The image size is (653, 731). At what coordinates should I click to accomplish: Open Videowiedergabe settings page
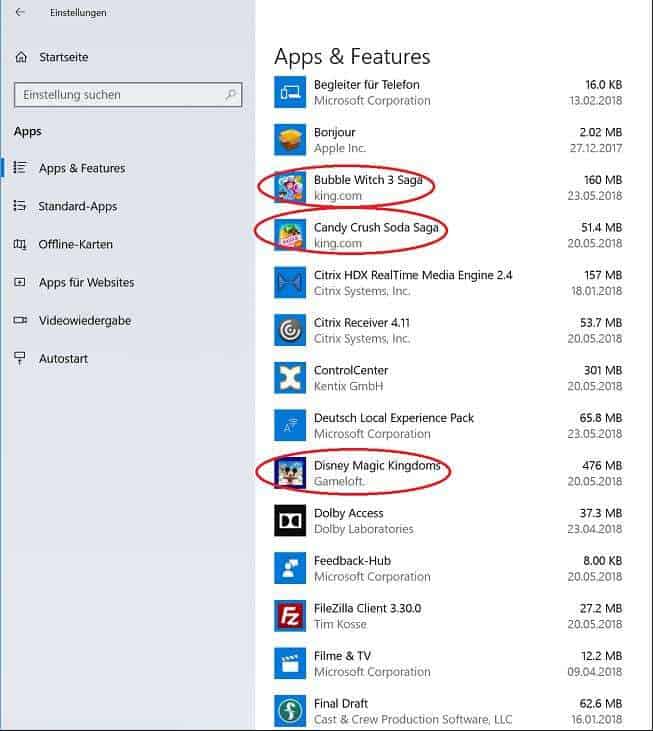85,321
